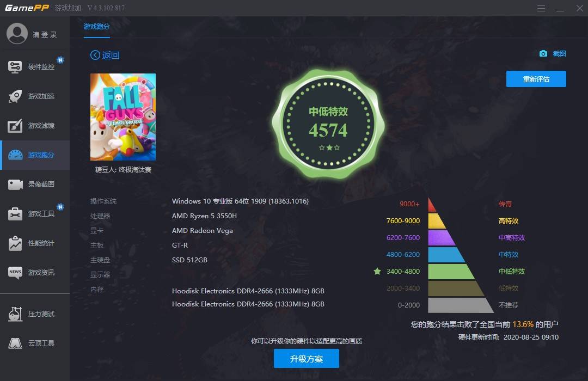Viewport: 588px width, 381px height.
Task: Click the 录像截图 camera recorder icon
Action: click(x=15, y=185)
